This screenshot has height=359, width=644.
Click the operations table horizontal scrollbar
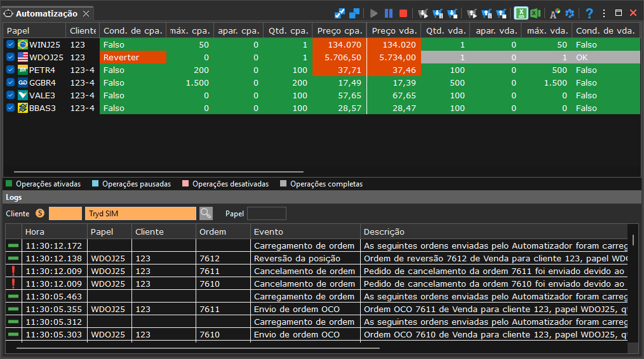(x=159, y=172)
